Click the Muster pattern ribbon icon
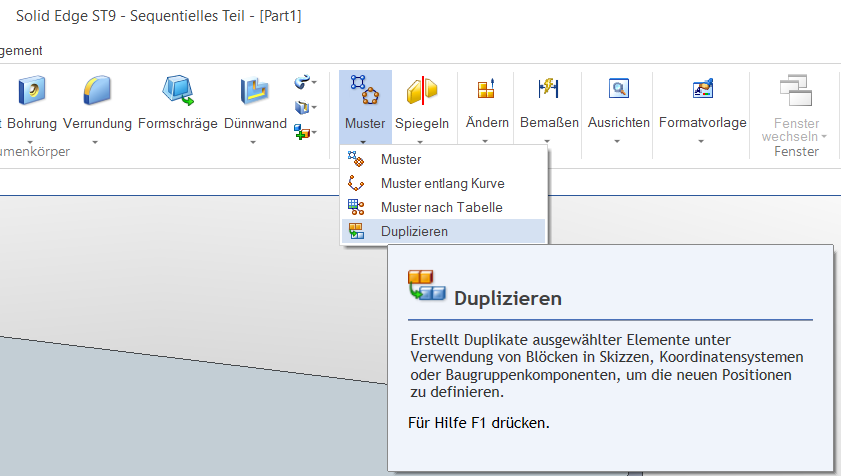The height and width of the screenshot is (476, 841). 365,90
